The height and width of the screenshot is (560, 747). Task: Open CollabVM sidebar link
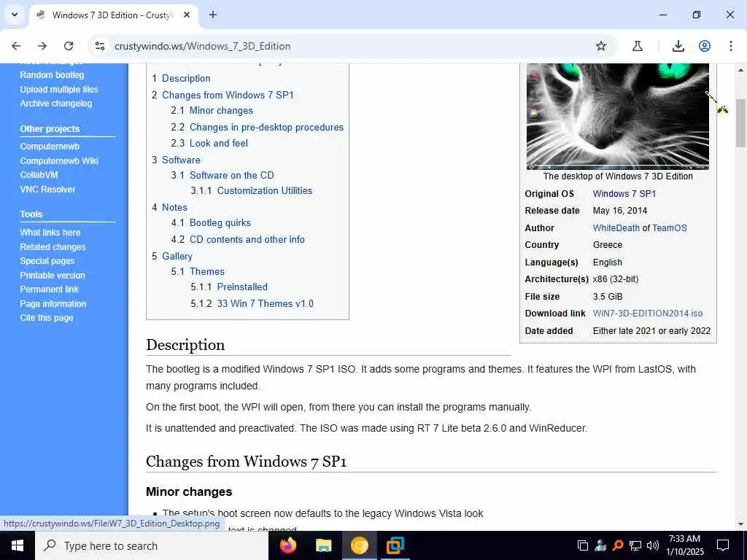pos(39,175)
